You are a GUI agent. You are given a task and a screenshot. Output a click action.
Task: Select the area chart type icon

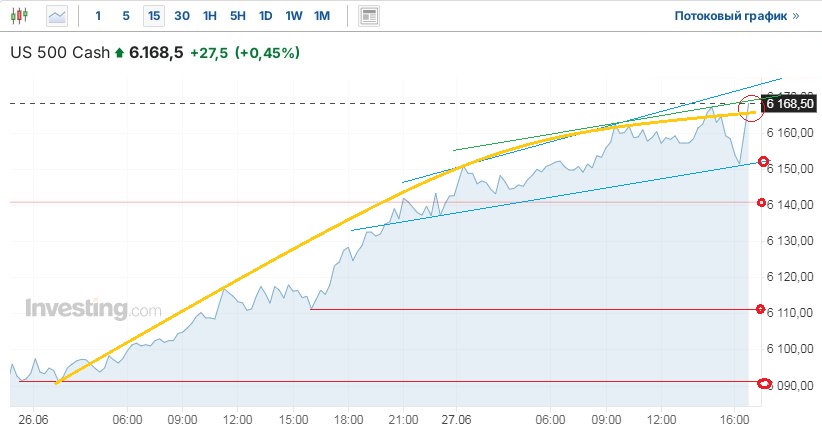(58, 16)
